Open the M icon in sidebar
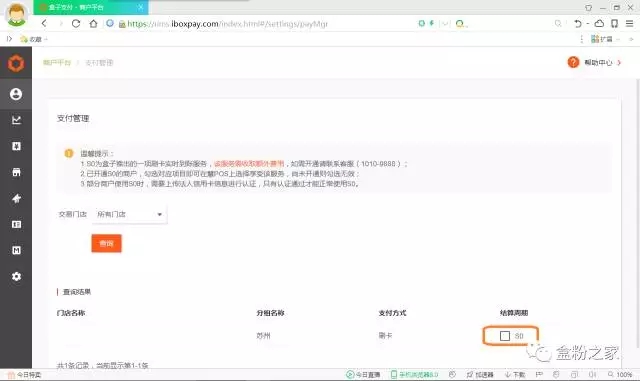The image size is (640, 381). coord(16,250)
